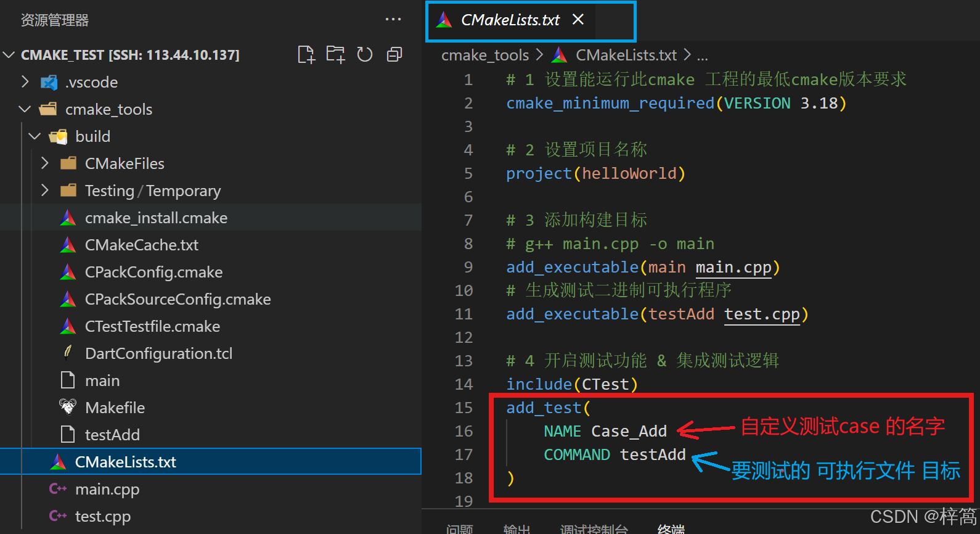This screenshot has height=534, width=980.
Task: Click CMakeLists.txt in the breadcrumb path
Action: (x=626, y=55)
